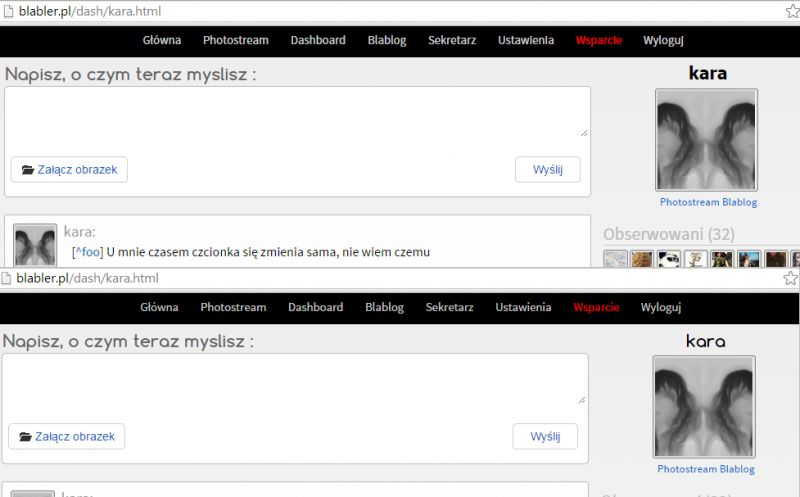The image size is (800, 497).
Task: Focus the upper message text area
Action: pos(297,113)
